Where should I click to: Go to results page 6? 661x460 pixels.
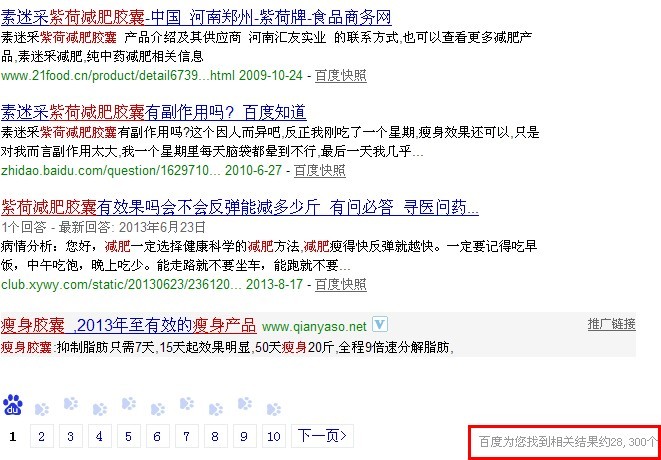(x=158, y=436)
